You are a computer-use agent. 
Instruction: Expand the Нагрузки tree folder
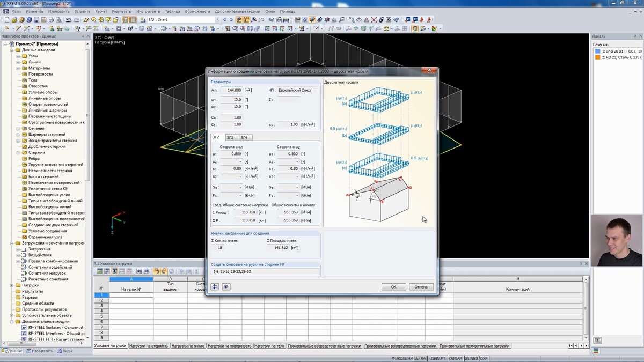tap(12, 285)
